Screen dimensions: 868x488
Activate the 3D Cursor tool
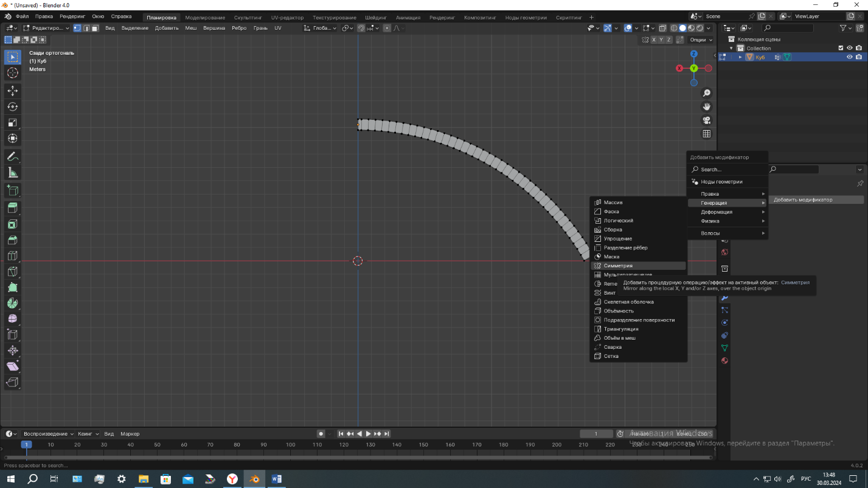coord(12,73)
